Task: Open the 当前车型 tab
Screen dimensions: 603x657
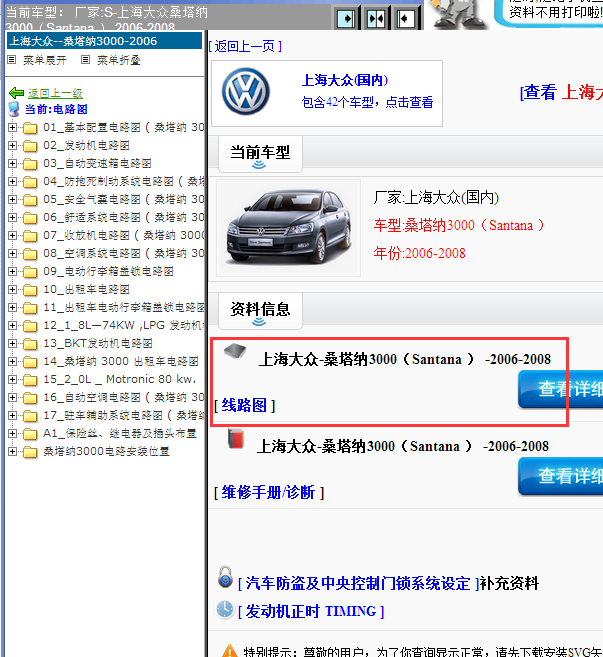Action: click(x=260, y=154)
